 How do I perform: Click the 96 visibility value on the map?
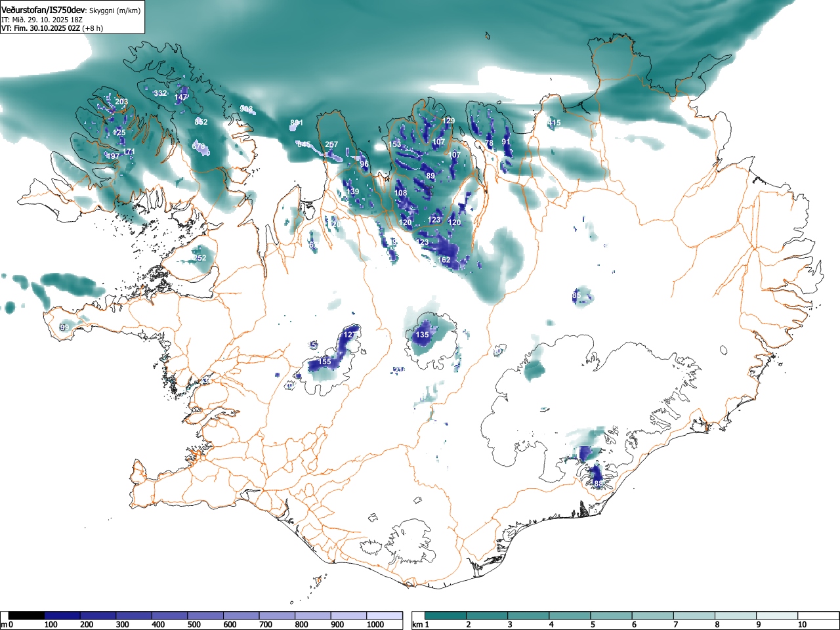click(x=364, y=164)
